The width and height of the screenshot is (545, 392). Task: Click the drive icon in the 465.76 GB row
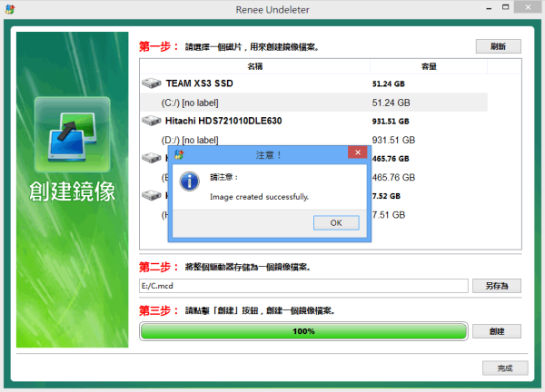pyautogui.click(x=152, y=158)
